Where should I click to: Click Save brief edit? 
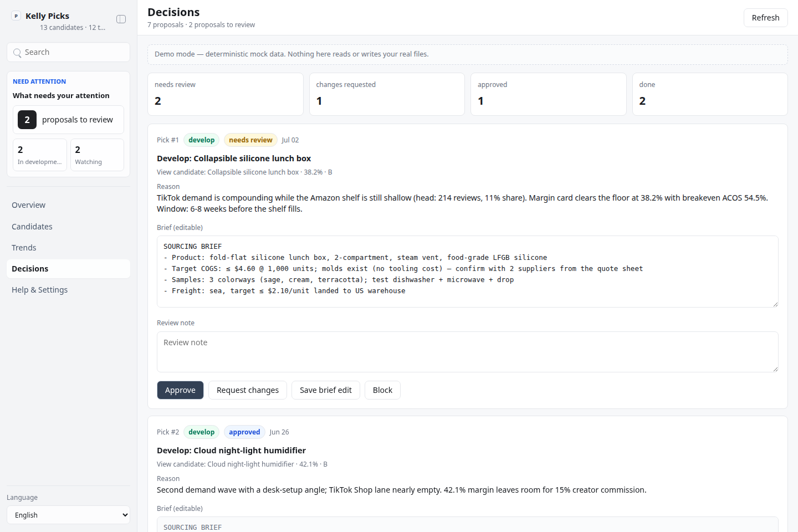(326, 390)
